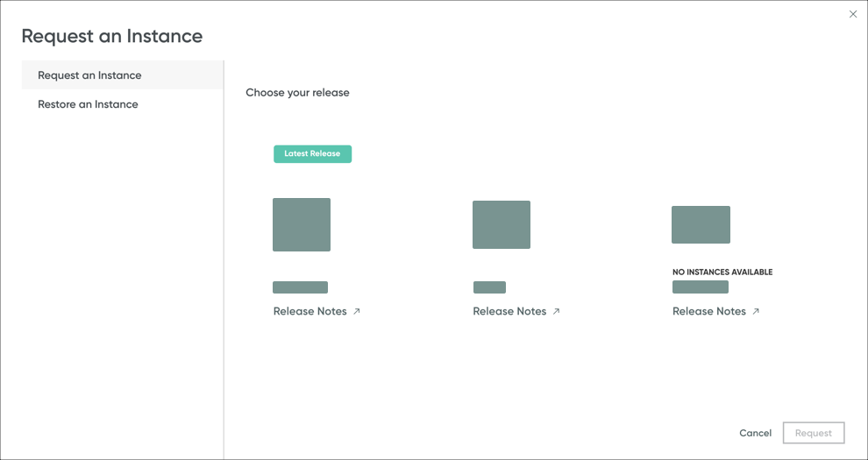Screen dimensions: 868x460
Task: Switch to the Restore an Instance tab
Action: (x=88, y=104)
